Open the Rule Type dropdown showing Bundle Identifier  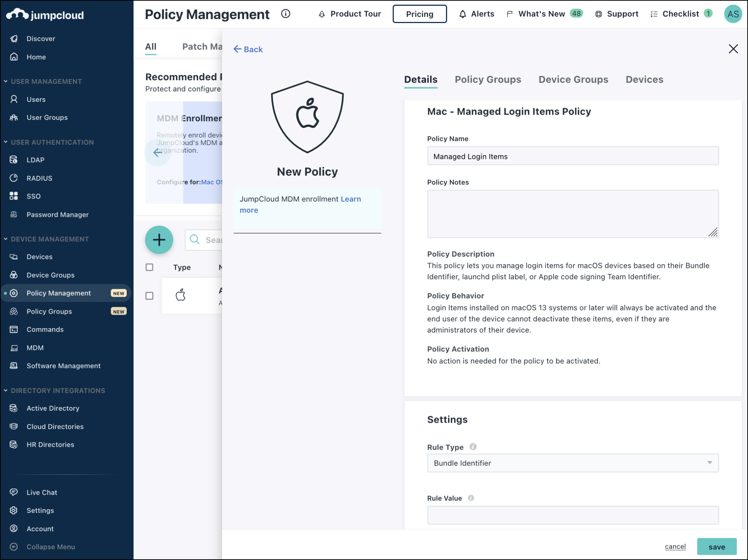click(x=572, y=463)
